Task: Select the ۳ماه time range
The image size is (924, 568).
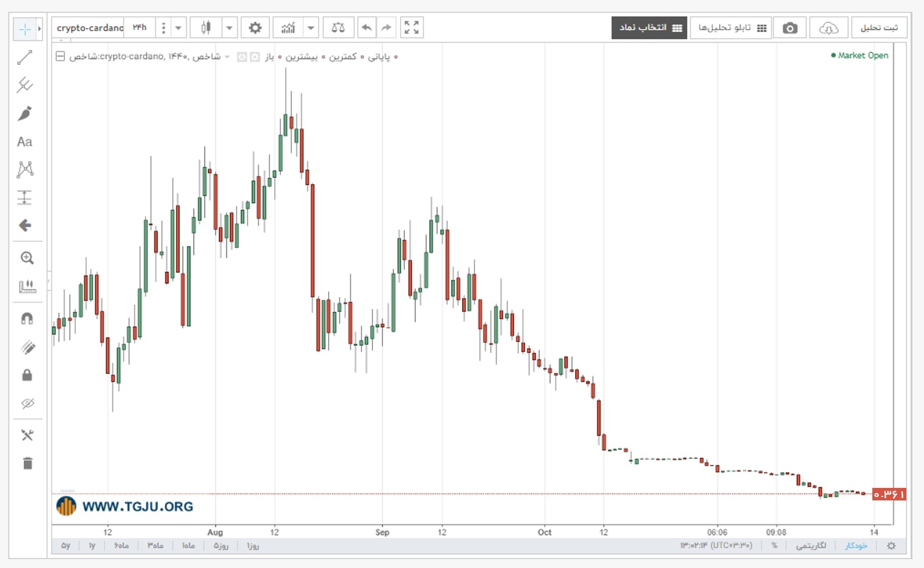Action: click(x=156, y=546)
